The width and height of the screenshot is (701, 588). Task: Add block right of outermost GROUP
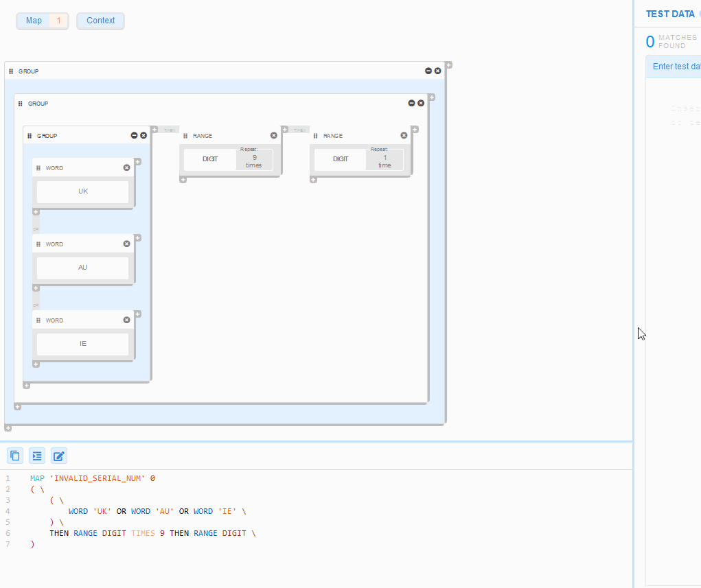coord(449,65)
